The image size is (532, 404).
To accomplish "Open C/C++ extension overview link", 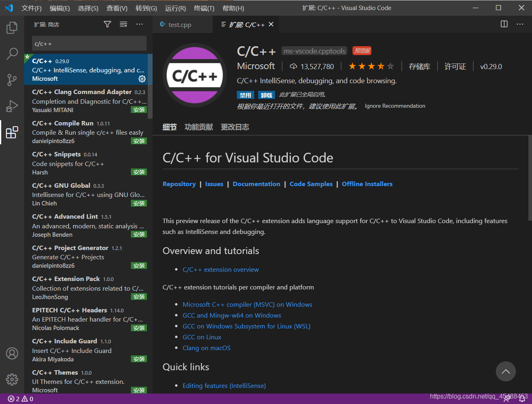I will click(x=220, y=269).
